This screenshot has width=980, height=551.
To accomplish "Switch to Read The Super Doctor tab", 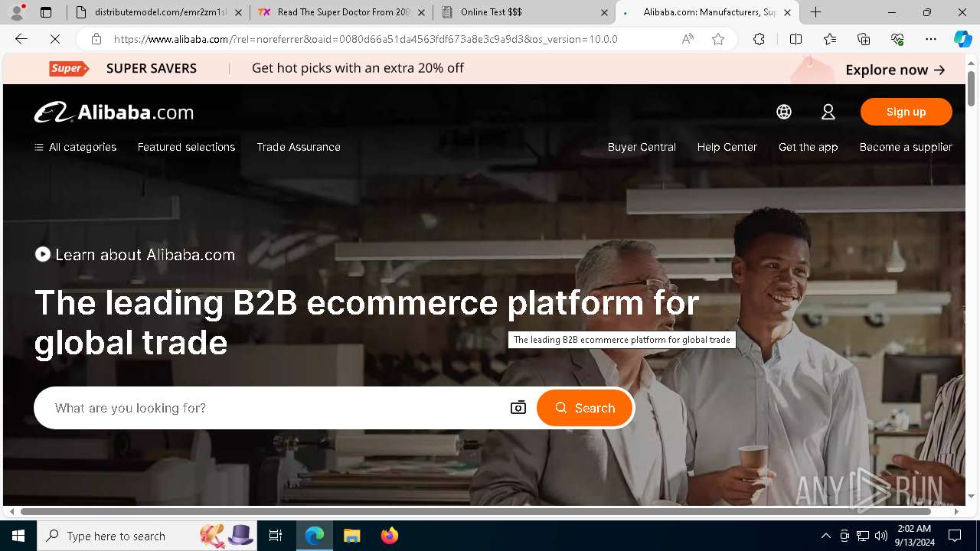I will (341, 12).
